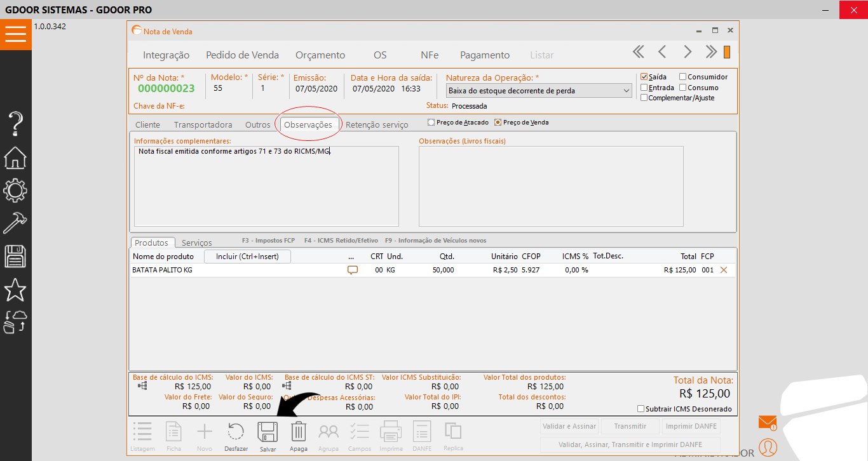Screen dimensions: 868x461
Task: Select the Preço de Venda option
Action: (x=498, y=123)
